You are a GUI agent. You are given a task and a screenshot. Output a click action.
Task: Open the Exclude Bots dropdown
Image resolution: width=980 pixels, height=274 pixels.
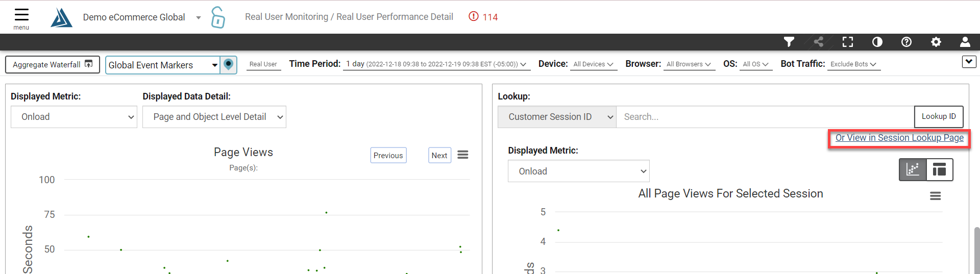click(853, 64)
